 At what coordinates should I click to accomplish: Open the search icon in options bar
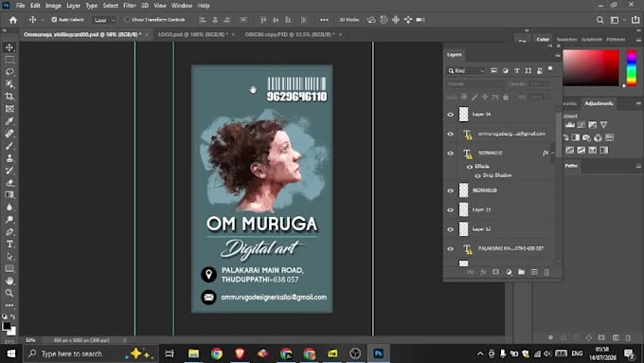600,20
